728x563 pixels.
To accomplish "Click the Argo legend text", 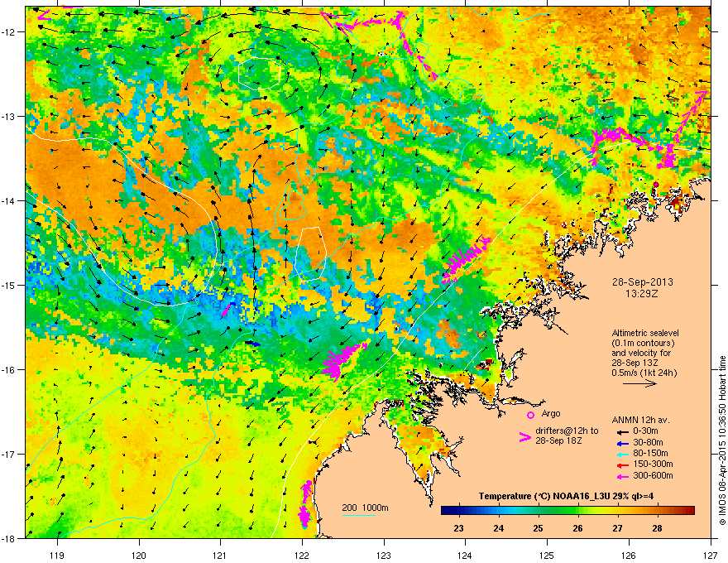I will tap(551, 414).
